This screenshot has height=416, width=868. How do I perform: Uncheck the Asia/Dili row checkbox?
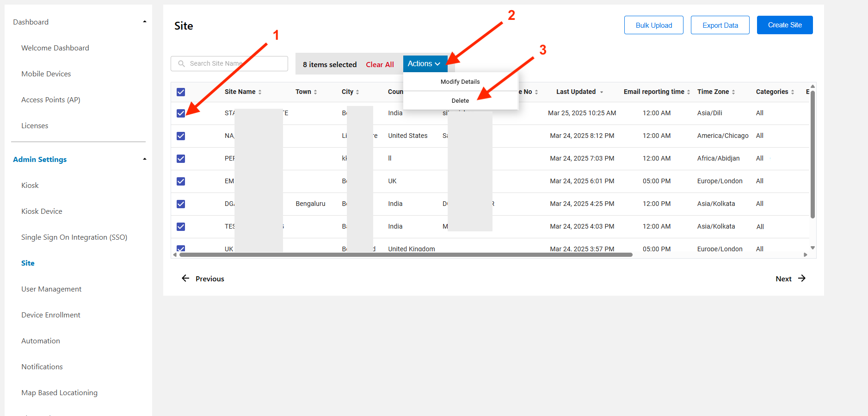181,113
